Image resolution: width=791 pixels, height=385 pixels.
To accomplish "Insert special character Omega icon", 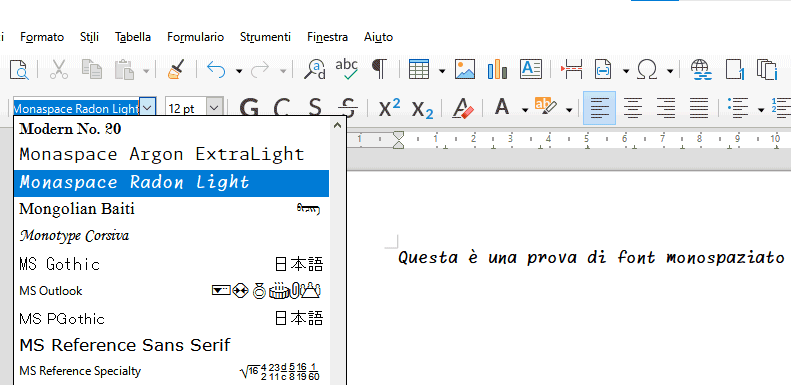I will pyautogui.click(x=647, y=70).
